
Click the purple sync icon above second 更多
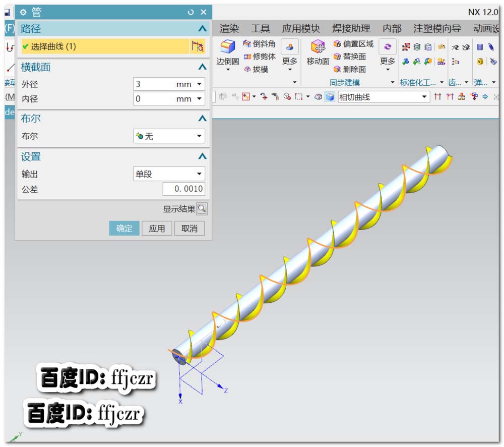click(x=388, y=47)
